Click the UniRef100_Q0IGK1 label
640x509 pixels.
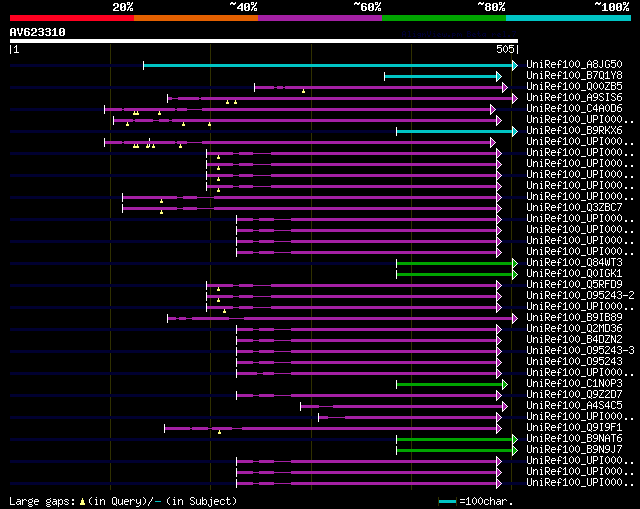(x=574, y=273)
